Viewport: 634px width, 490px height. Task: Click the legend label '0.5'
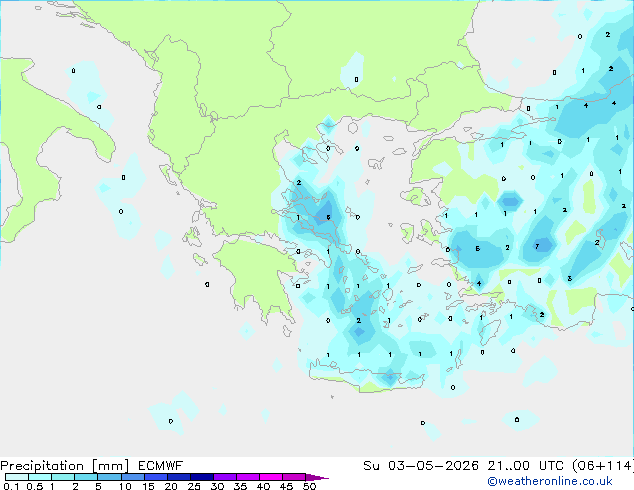click(35, 486)
